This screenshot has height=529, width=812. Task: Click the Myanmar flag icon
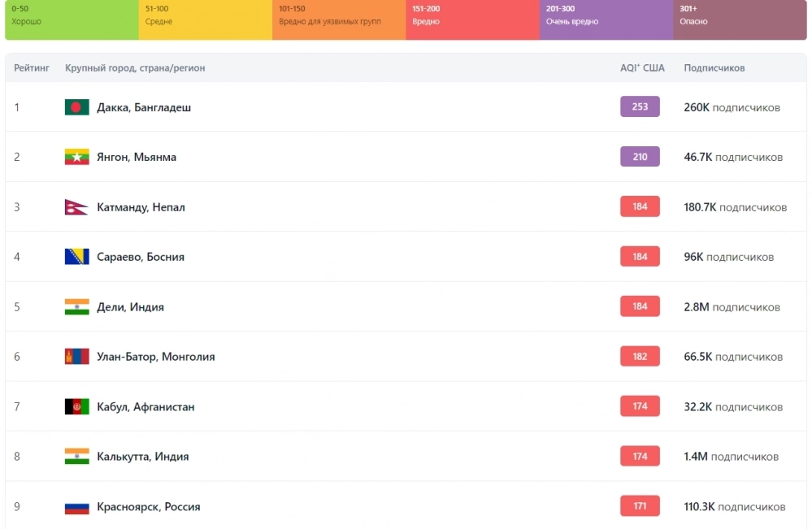pyautogui.click(x=76, y=157)
